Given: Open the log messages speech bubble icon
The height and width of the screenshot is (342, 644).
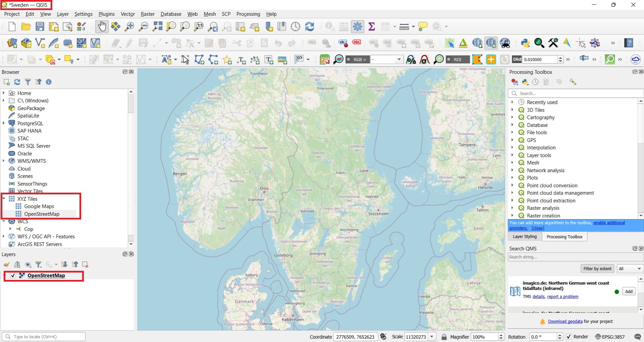Looking at the screenshot, I should [638, 337].
